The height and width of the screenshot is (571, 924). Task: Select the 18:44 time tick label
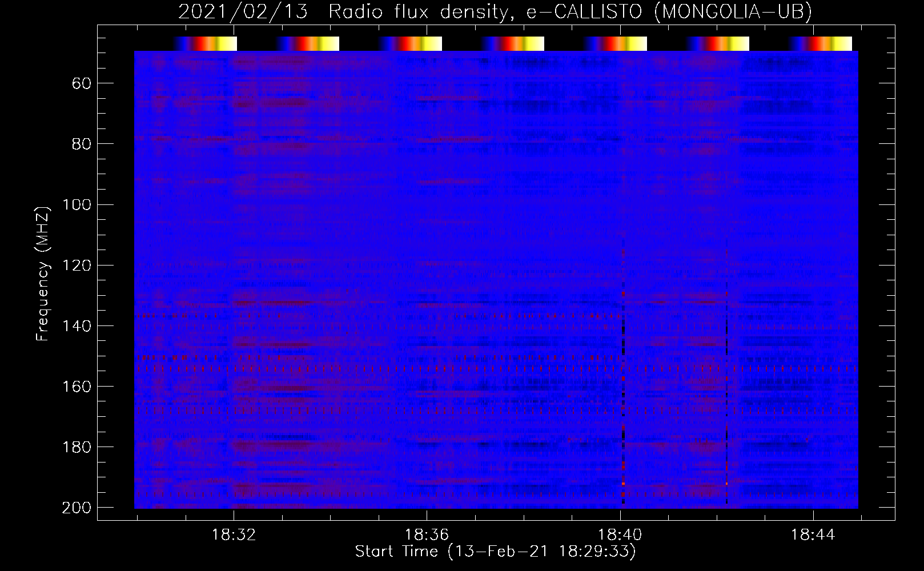(x=813, y=535)
